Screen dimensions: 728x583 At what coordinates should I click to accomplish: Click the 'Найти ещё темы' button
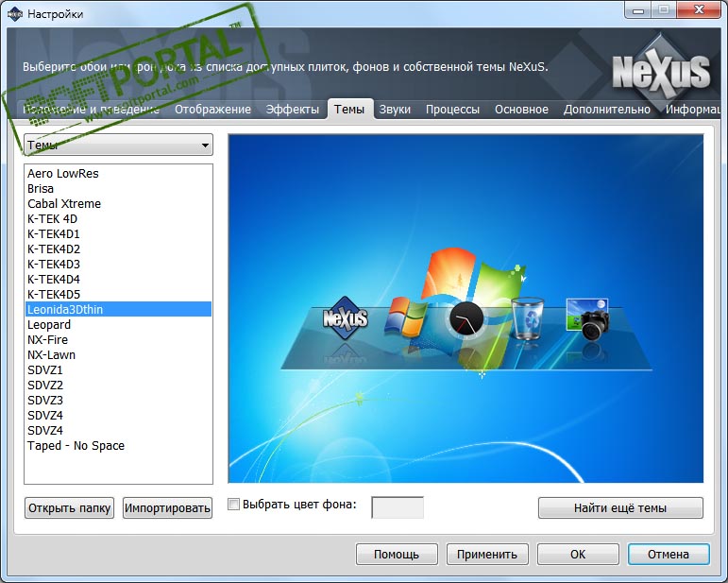(620, 507)
